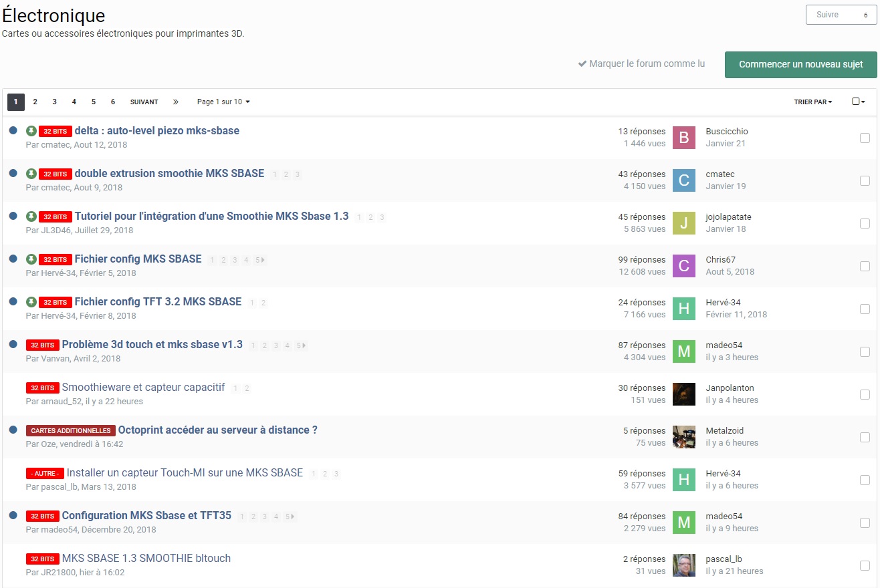Viewport: 880px width, 588px height.
Task: Open Buscicchio's avatar letter B
Action: tap(684, 138)
